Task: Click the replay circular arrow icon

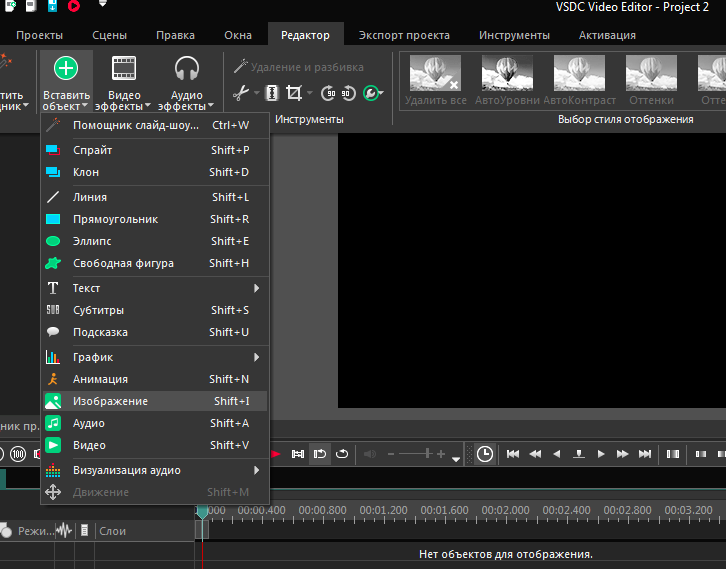Action: point(342,454)
